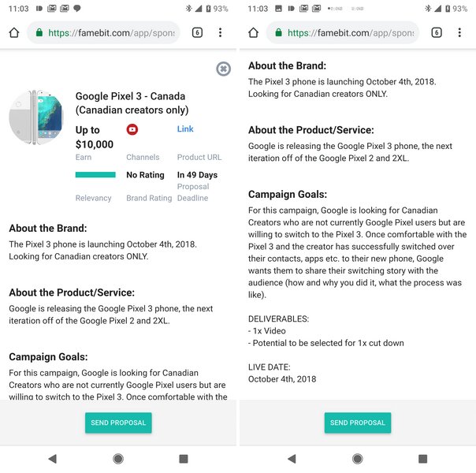Tap Android recents button on right phone
Image resolution: width=476 pixels, height=473 pixels.
423,458
